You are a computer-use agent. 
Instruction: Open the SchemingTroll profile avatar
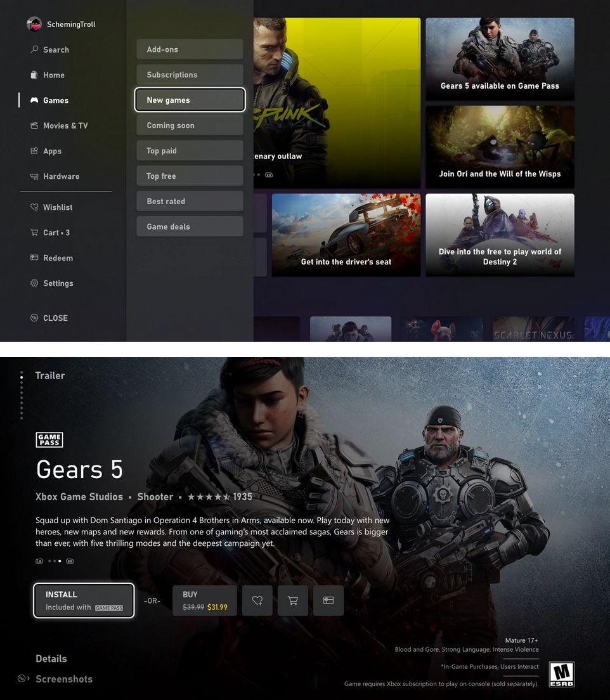(34, 24)
